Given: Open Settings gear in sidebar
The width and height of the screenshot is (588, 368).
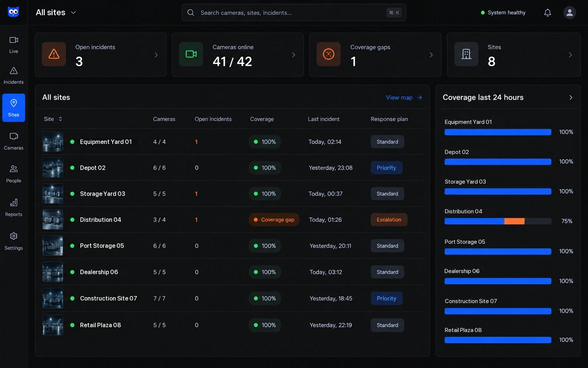Looking at the screenshot, I should pyautogui.click(x=14, y=241).
